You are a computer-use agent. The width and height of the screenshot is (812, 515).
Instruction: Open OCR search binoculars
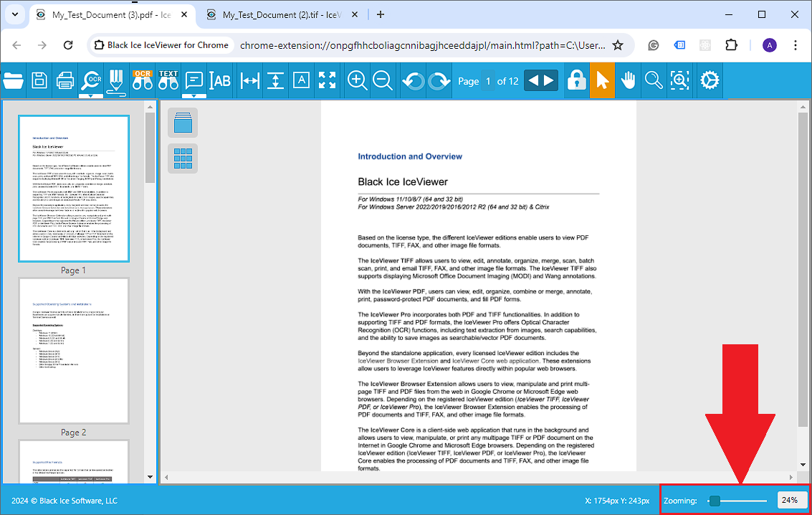tap(143, 80)
